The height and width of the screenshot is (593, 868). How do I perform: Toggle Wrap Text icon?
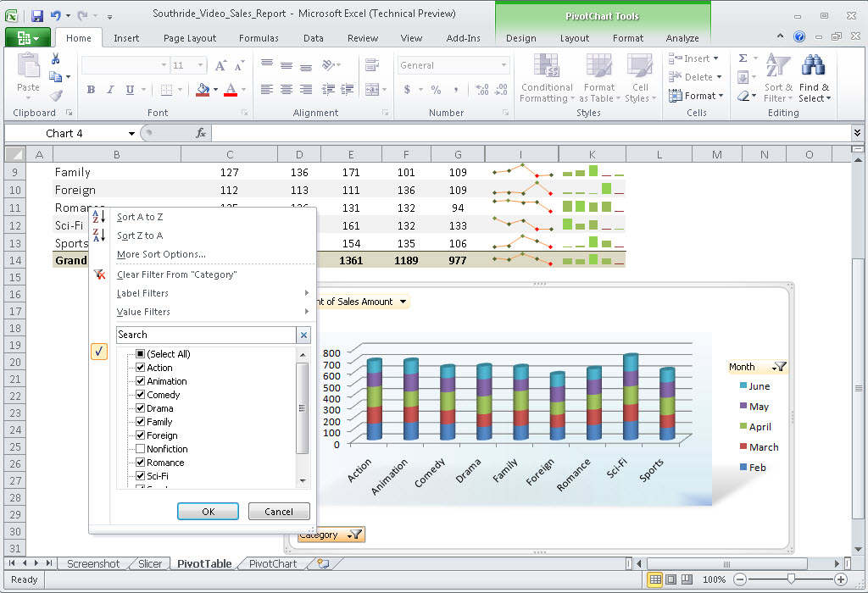[372, 65]
